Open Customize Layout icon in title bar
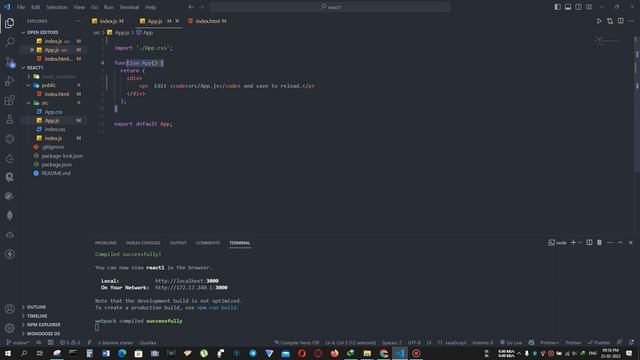The image size is (640, 360). pyautogui.click(x=589, y=7)
